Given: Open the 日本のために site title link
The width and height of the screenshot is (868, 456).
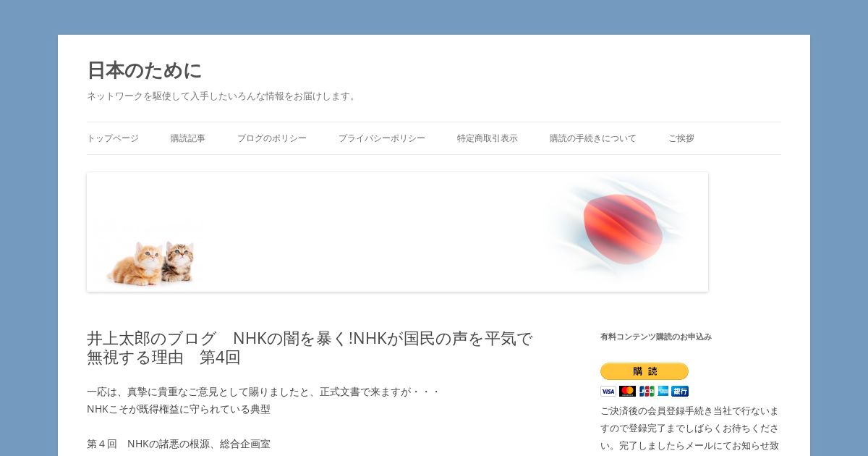Looking at the screenshot, I should [144, 70].
